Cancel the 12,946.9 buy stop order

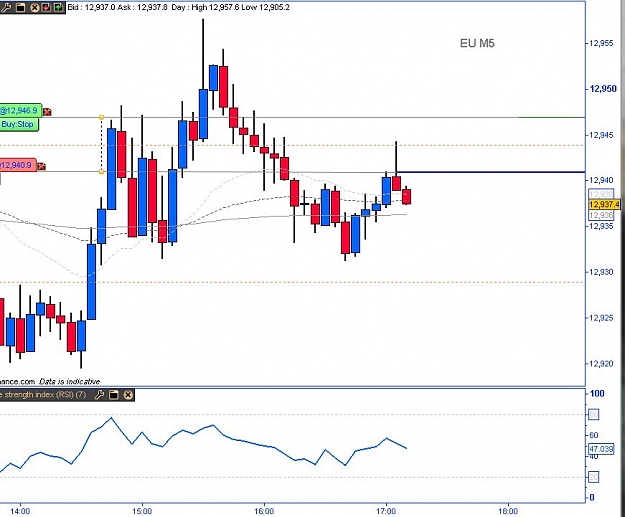(x=47, y=112)
